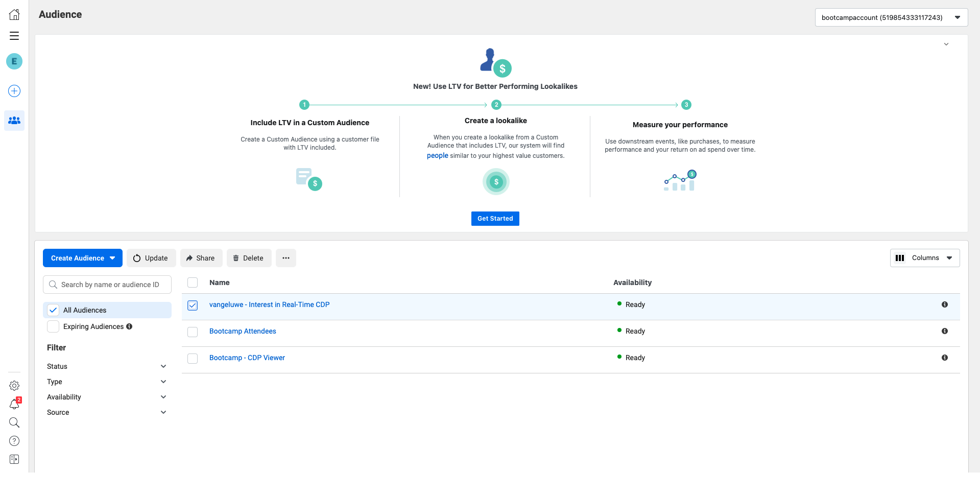
Task: Click the teal E account avatar
Action: pos(14,61)
